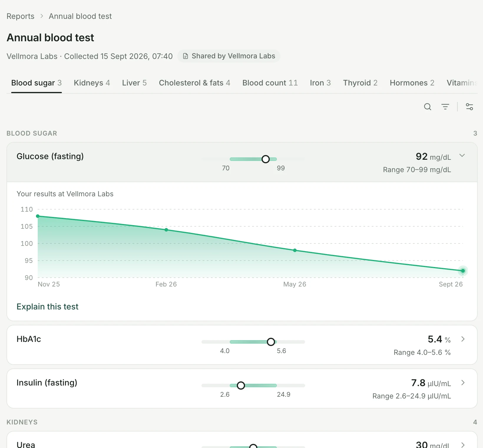The width and height of the screenshot is (483, 448).
Task: Click the Explain this test link
Action: click(x=47, y=307)
